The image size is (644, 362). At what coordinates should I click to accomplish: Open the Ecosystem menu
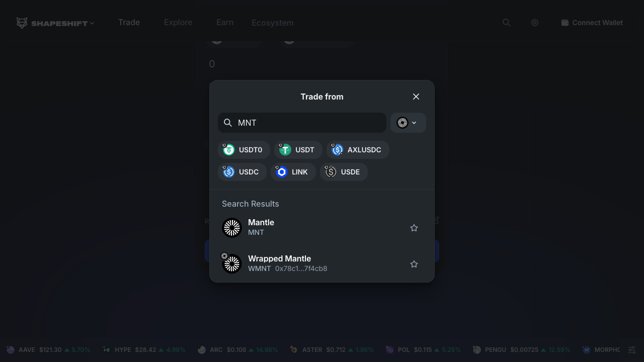(273, 23)
